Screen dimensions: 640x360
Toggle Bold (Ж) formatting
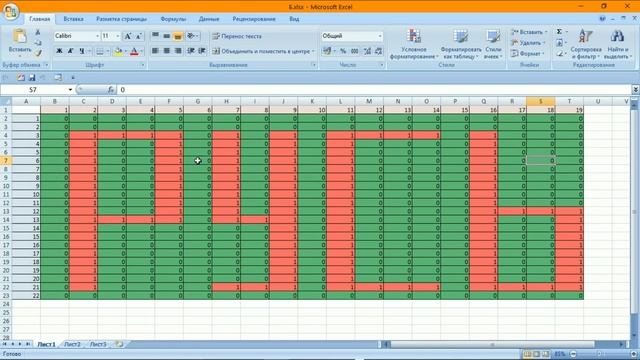(x=59, y=51)
